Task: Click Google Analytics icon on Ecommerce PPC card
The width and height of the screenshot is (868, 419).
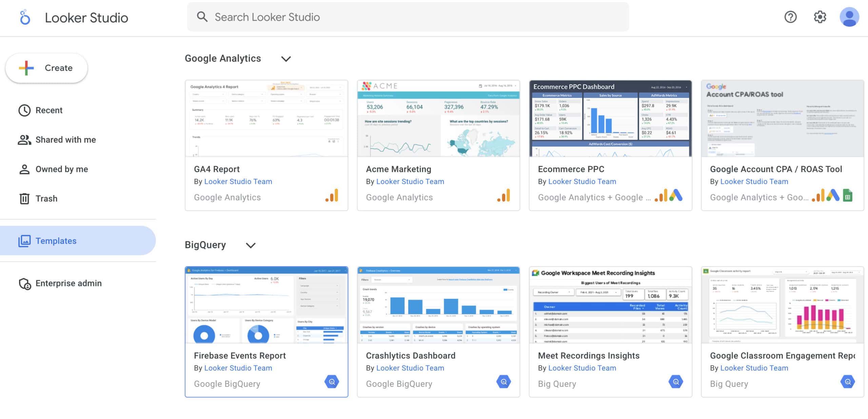Action: pyautogui.click(x=661, y=195)
